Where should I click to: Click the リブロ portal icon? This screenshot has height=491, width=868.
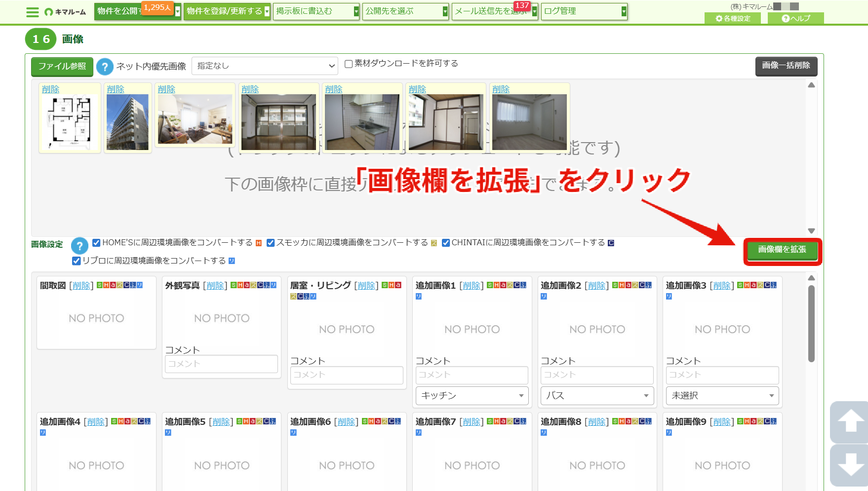[232, 261]
